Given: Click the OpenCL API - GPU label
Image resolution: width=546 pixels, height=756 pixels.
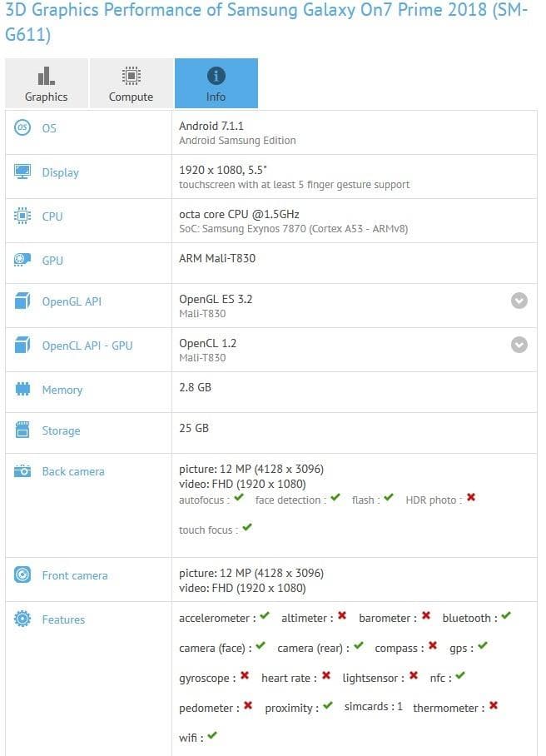Looking at the screenshot, I should click(x=87, y=346).
